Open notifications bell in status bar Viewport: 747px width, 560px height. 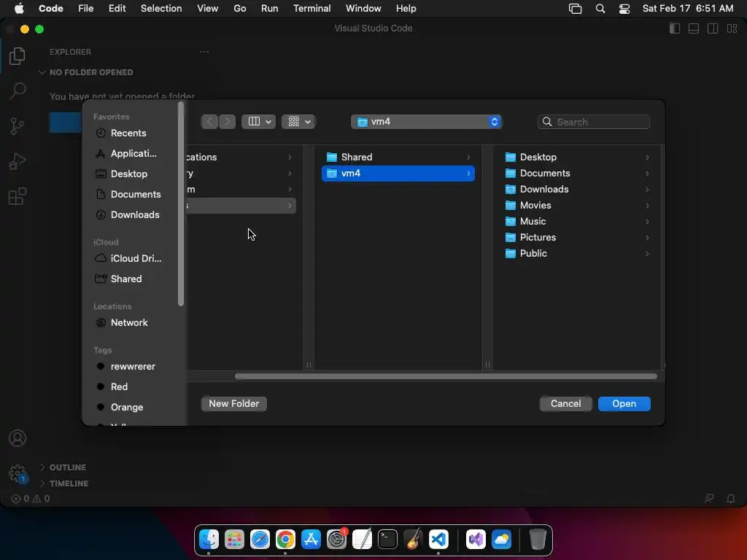click(730, 499)
